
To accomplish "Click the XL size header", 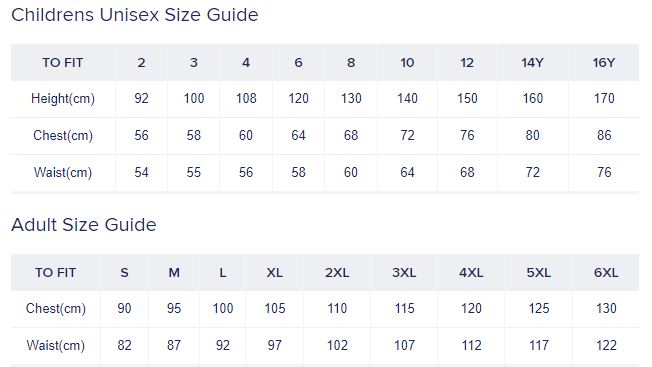I will [274, 273].
